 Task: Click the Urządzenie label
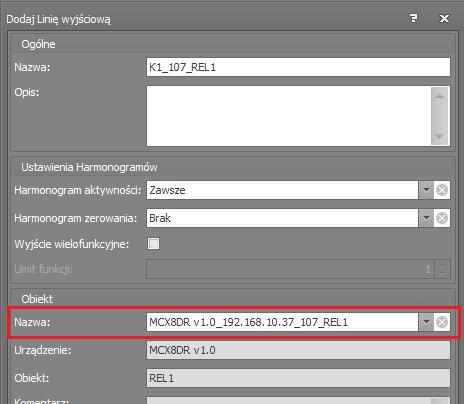tap(42, 350)
